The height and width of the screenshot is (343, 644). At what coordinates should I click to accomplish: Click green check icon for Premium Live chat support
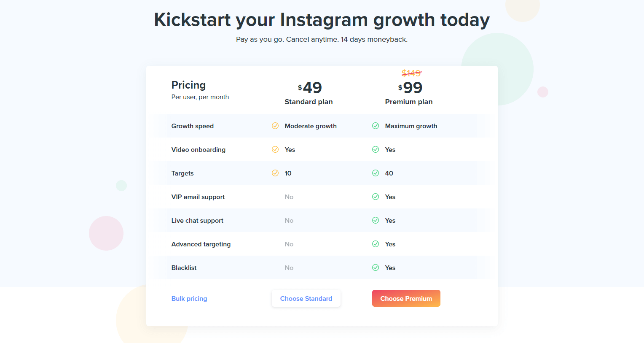376,220
